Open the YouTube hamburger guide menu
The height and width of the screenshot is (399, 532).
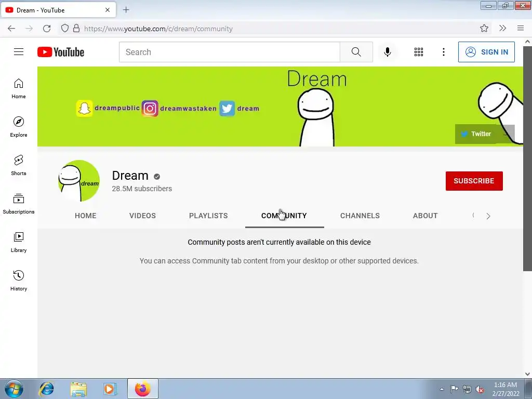(19, 52)
